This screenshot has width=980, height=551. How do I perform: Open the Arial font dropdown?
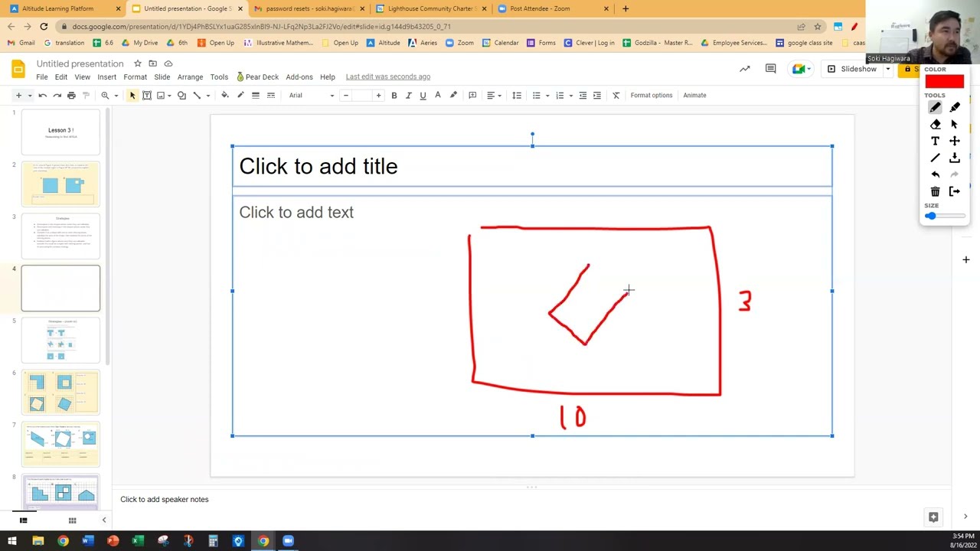[x=311, y=96]
